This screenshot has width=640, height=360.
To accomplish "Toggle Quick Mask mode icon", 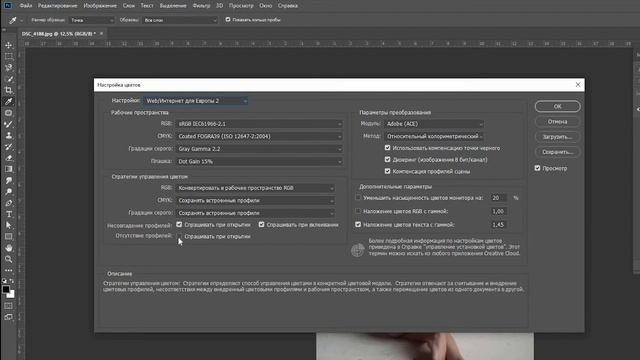I will (9, 306).
